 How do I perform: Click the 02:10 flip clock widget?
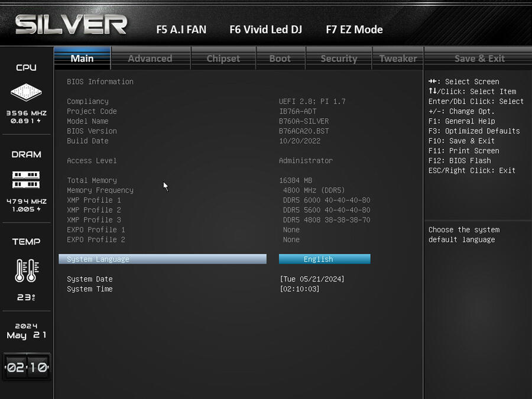(x=27, y=366)
